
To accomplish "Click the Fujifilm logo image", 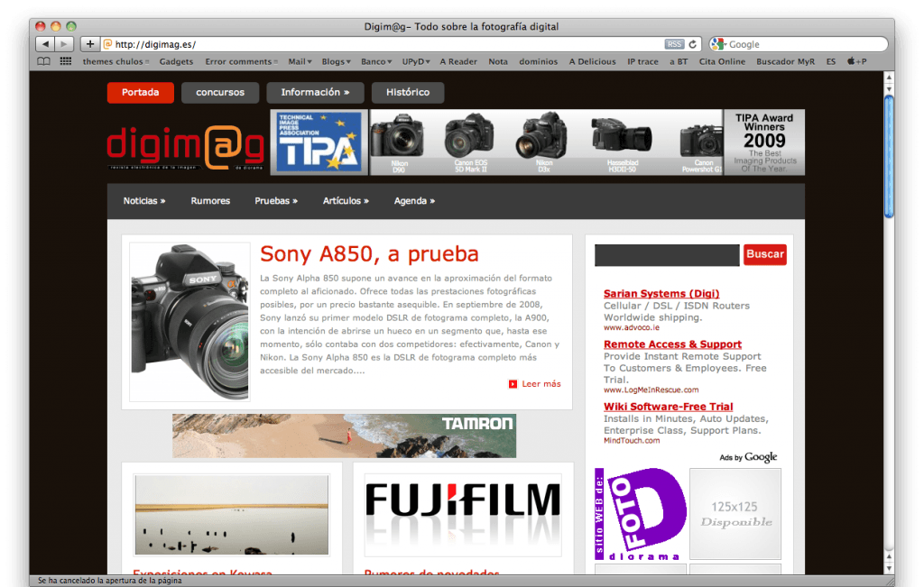I will click(x=463, y=515).
